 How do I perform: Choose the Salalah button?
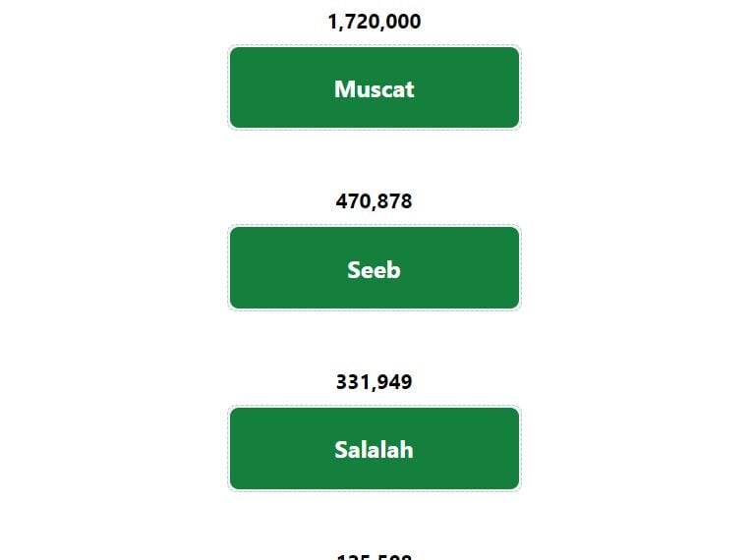click(x=375, y=448)
